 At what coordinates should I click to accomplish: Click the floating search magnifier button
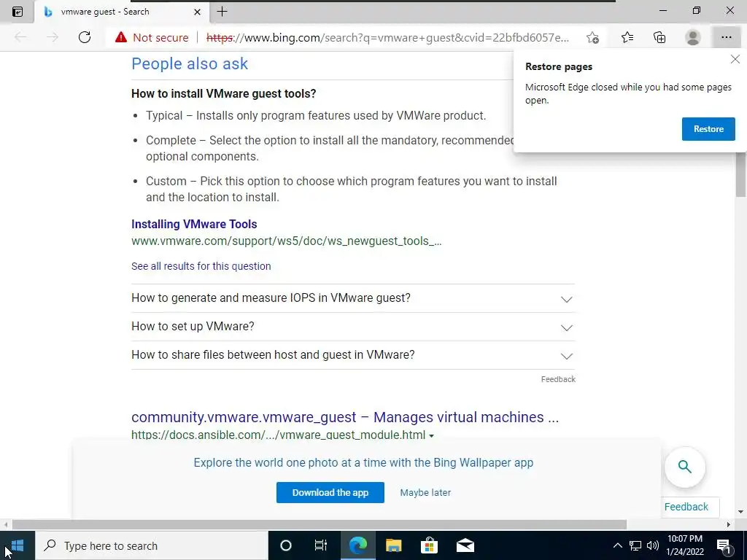[x=684, y=467]
